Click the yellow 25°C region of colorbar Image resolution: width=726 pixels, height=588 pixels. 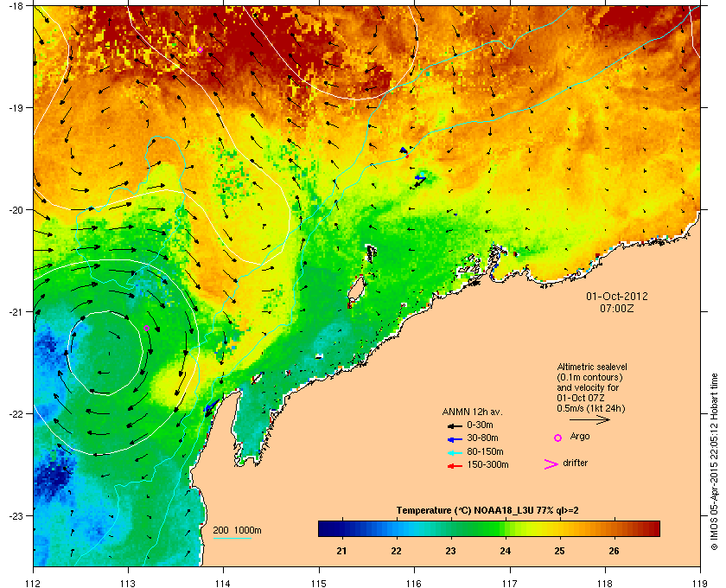tap(559, 528)
